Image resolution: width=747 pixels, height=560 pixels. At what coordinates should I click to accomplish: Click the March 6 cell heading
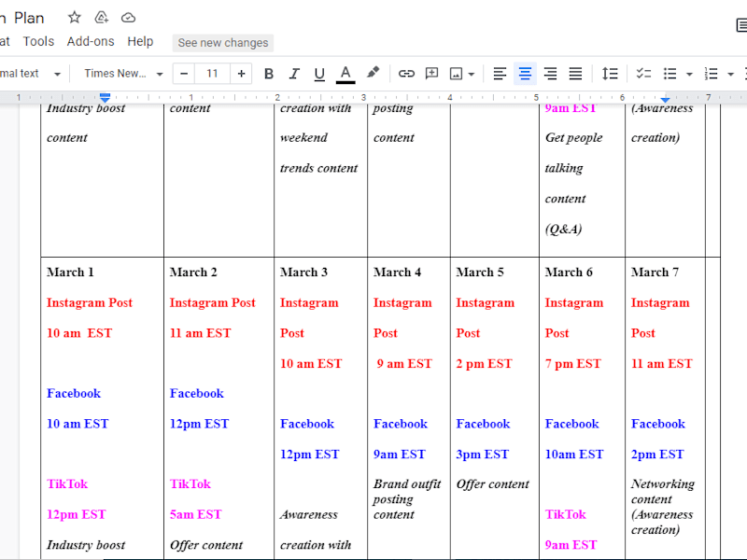[x=569, y=273]
